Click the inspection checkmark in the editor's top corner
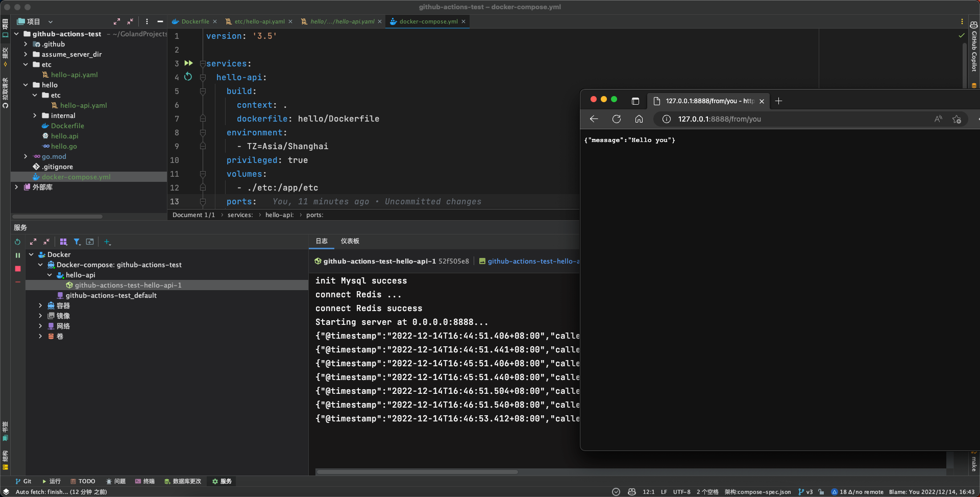 pyautogui.click(x=962, y=35)
